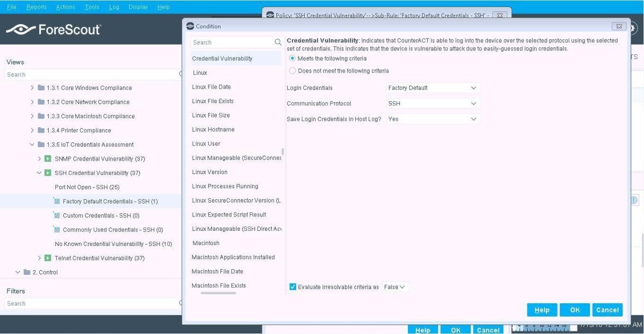The image size is (644, 334).
Task: Select Linux Expected Script Result property
Action: coord(229,214)
